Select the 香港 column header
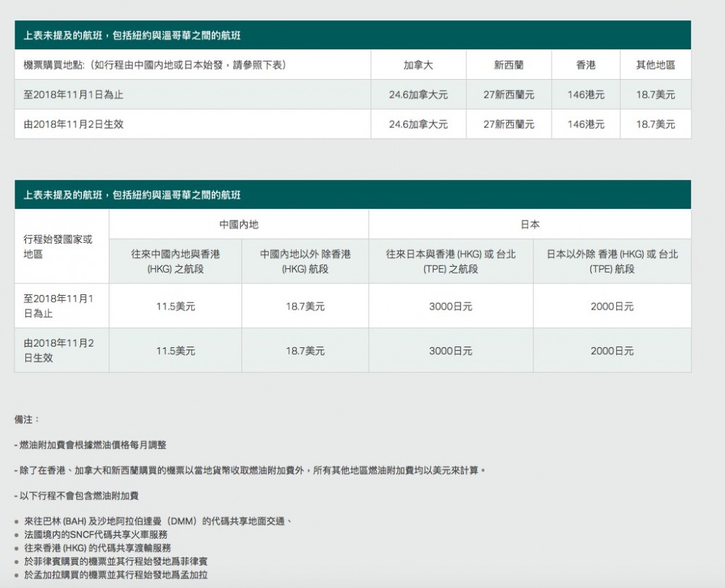This screenshot has width=725, height=588. (586, 65)
